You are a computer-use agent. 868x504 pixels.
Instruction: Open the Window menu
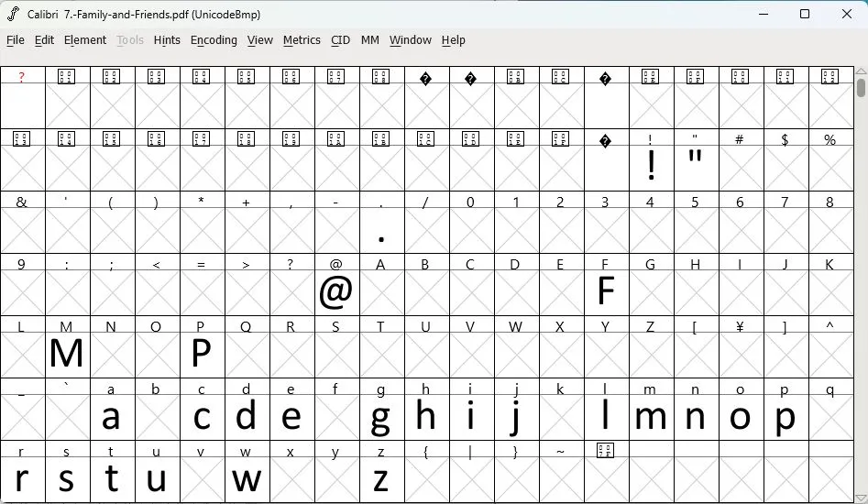click(x=411, y=39)
